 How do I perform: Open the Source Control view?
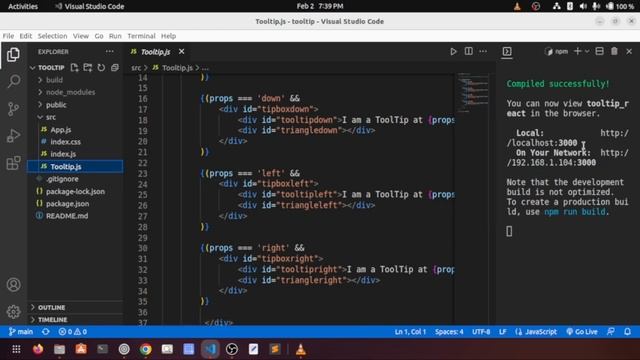click(13, 109)
